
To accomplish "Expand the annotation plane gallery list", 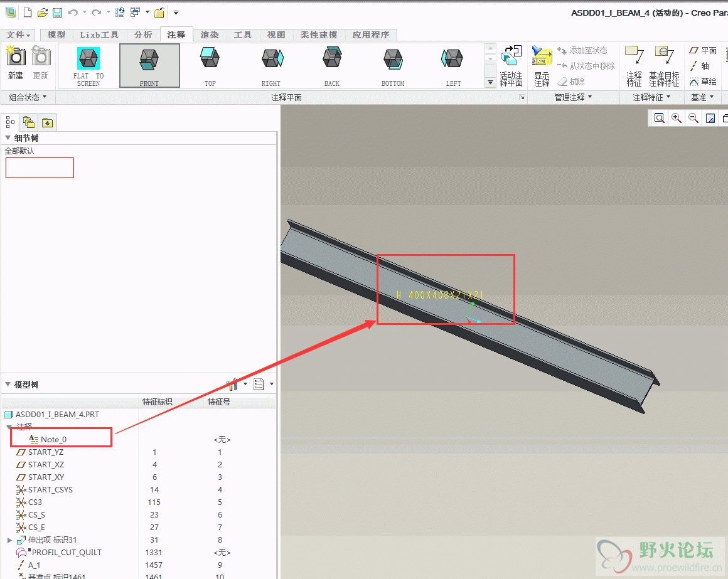I will 490,83.
